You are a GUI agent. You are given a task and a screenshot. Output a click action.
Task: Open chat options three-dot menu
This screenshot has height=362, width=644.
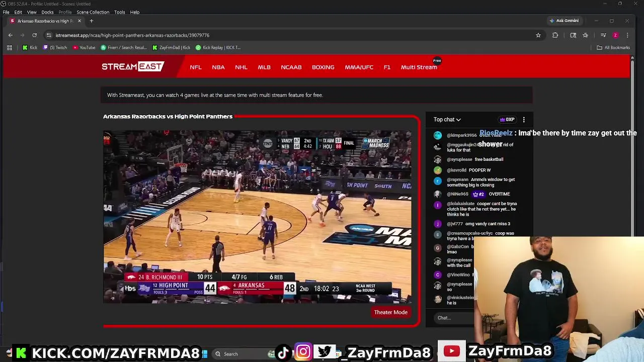tap(524, 120)
